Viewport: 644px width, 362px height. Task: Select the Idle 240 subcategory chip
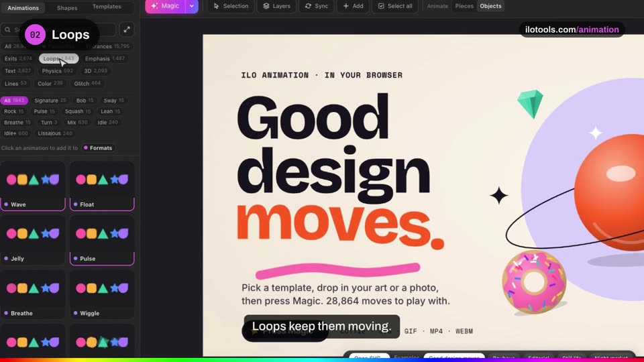107,122
